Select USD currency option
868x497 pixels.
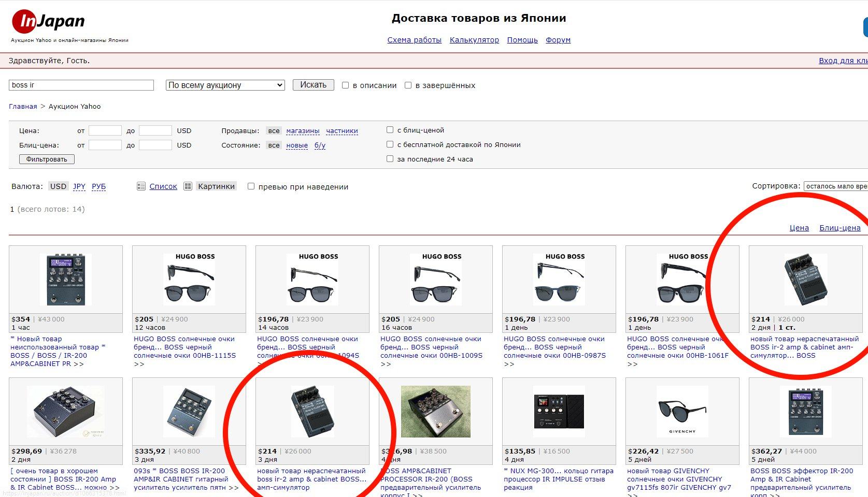tap(58, 186)
